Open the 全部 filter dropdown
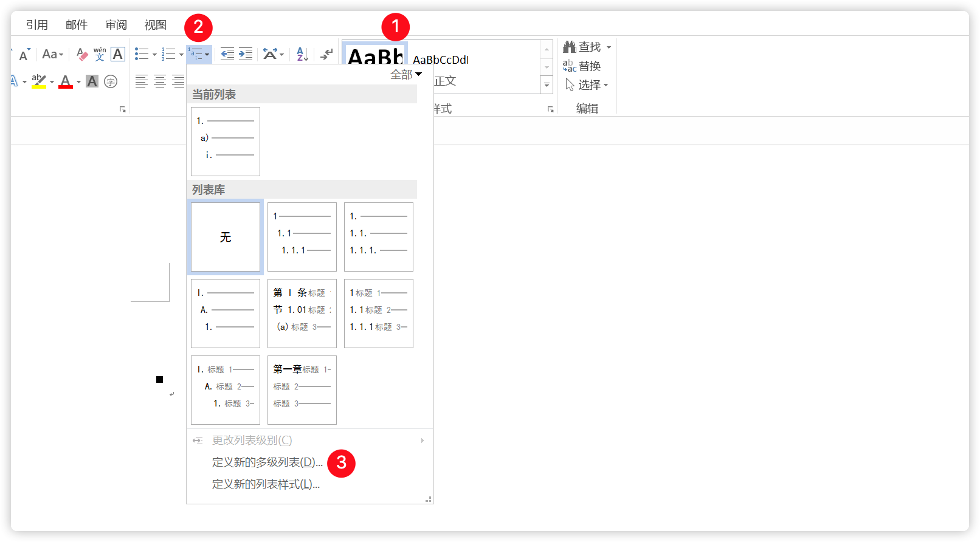The image size is (980, 542). click(406, 74)
